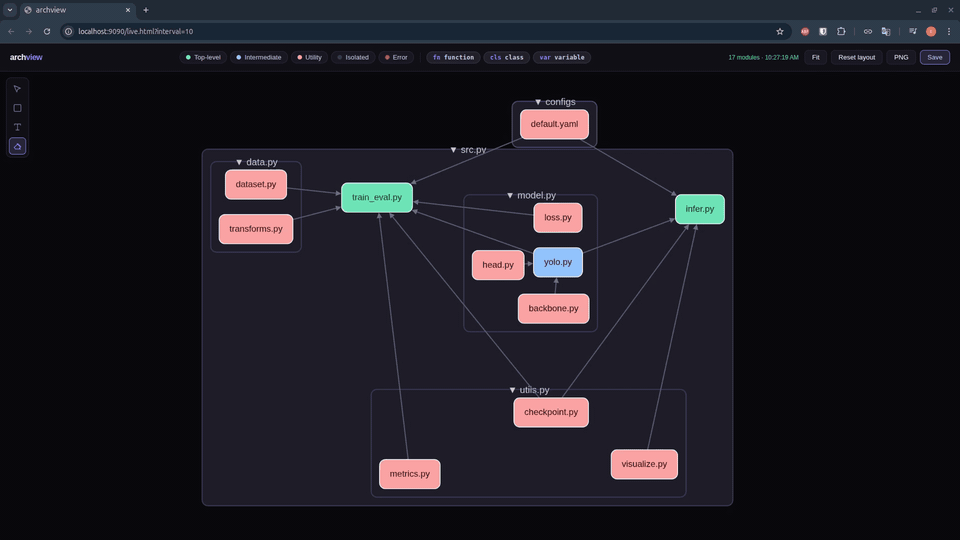Select the rectangle tool in left toolbar
The width and height of the screenshot is (960, 540).
[x=17, y=108]
